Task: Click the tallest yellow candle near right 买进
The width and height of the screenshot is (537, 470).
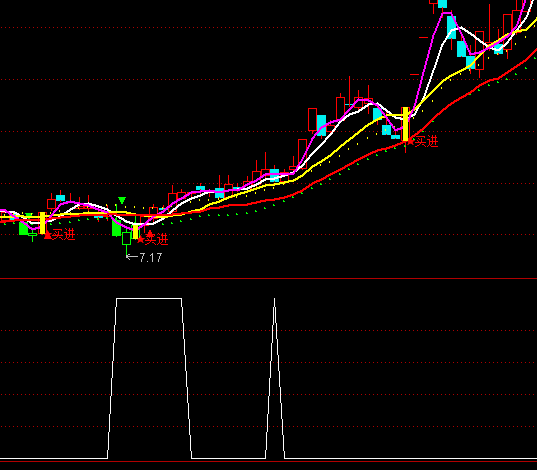Action: [x=405, y=124]
